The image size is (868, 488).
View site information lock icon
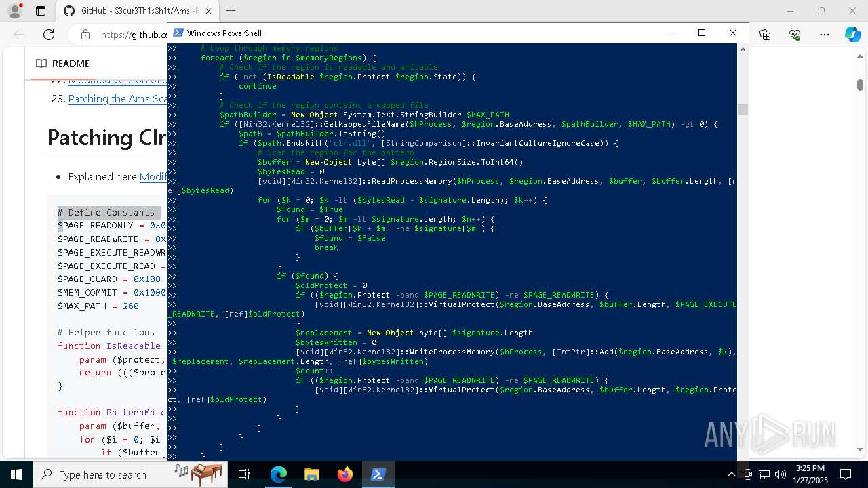pyautogui.click(x=85, y=35)
